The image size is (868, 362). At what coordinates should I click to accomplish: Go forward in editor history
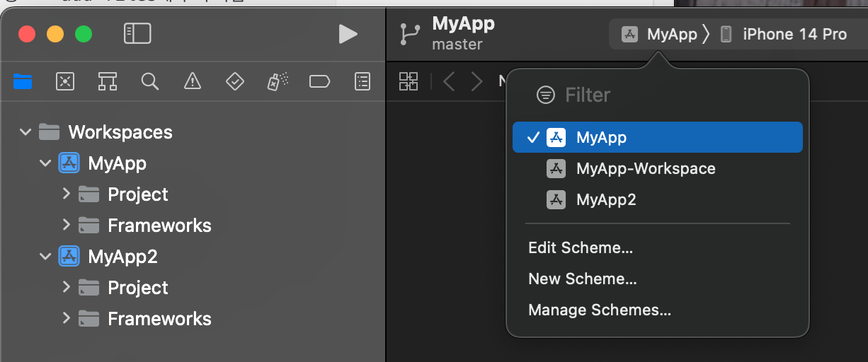tap(477, 81)
